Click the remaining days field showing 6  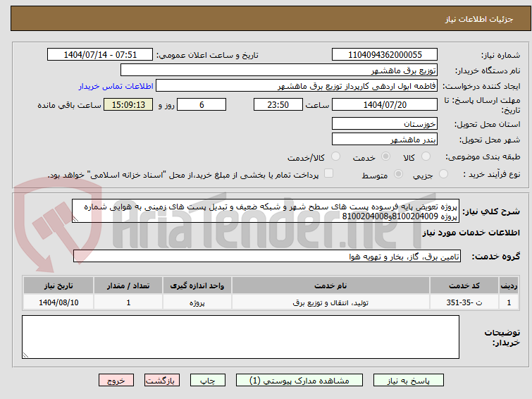tap(202, 104)
